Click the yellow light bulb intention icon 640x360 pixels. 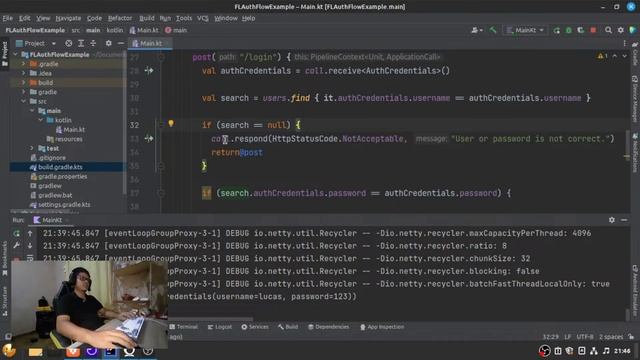click(171, 123)
